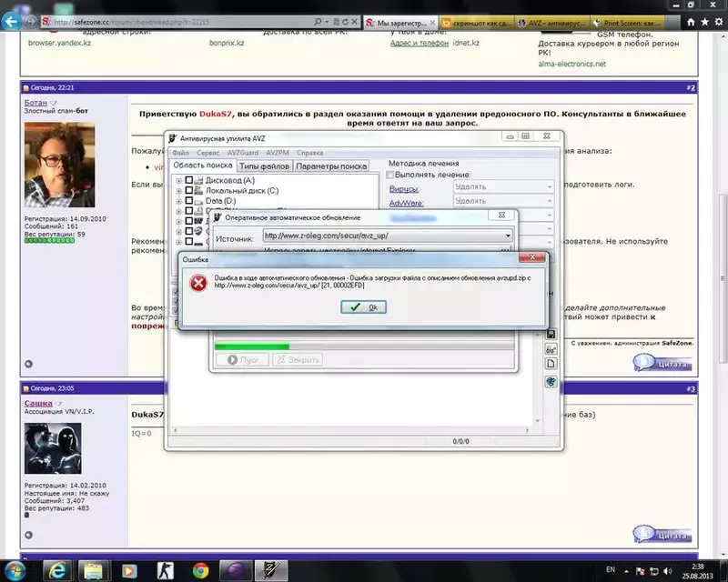
Task: Click the floppy drive icon beside Дисковод (A:)
Action: 198,180
